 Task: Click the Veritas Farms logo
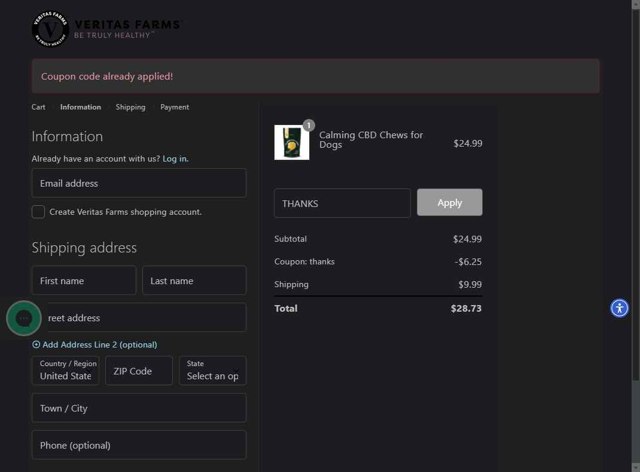[107, 29]
